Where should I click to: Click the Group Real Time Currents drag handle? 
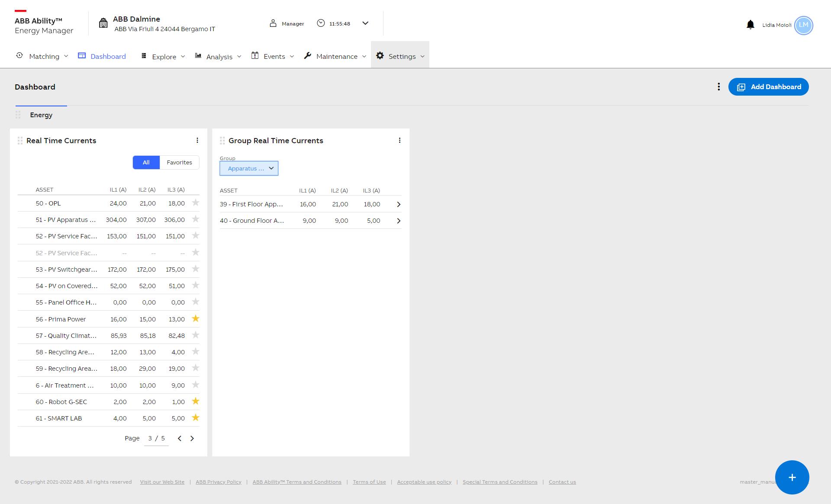point(222,141)
